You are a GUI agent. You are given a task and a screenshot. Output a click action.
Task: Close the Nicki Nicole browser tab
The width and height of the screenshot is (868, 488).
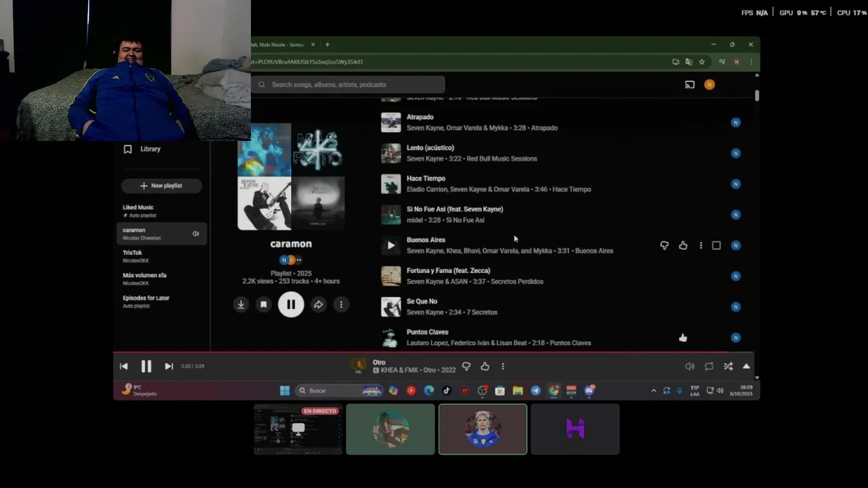coord(313,45)
